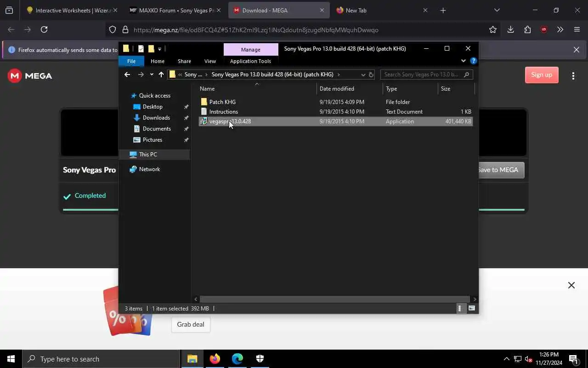Click Quick access in the navigation pane
Screen dimensions: 588x368
tap(154, 96)
